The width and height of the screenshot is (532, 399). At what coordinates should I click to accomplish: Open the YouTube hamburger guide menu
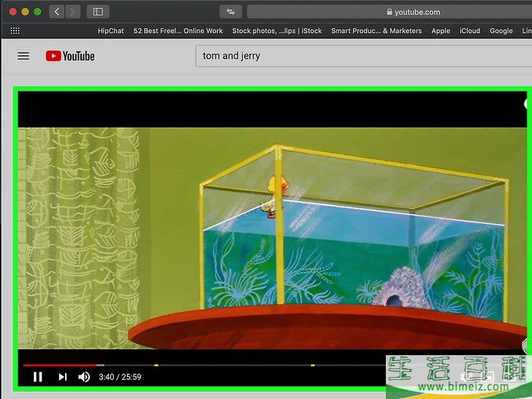pos(23,56)
